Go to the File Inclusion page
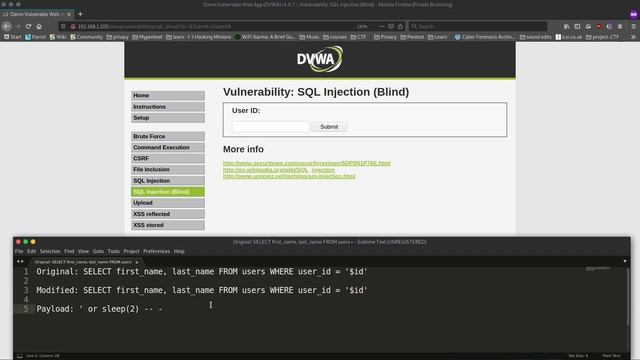640x360 pixels. click(x=168, y=169)
